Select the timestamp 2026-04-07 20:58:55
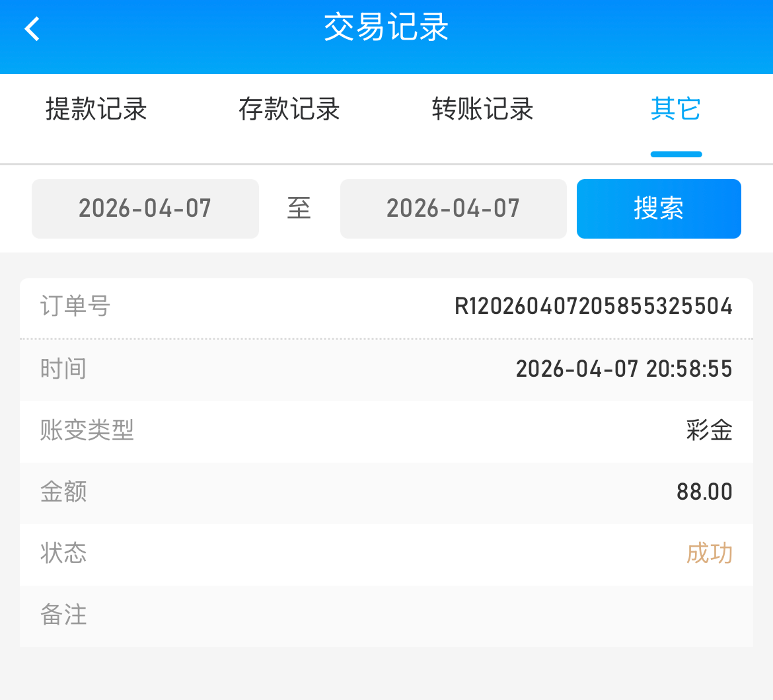This screenshot has height=700, width=773. point(624,369)
